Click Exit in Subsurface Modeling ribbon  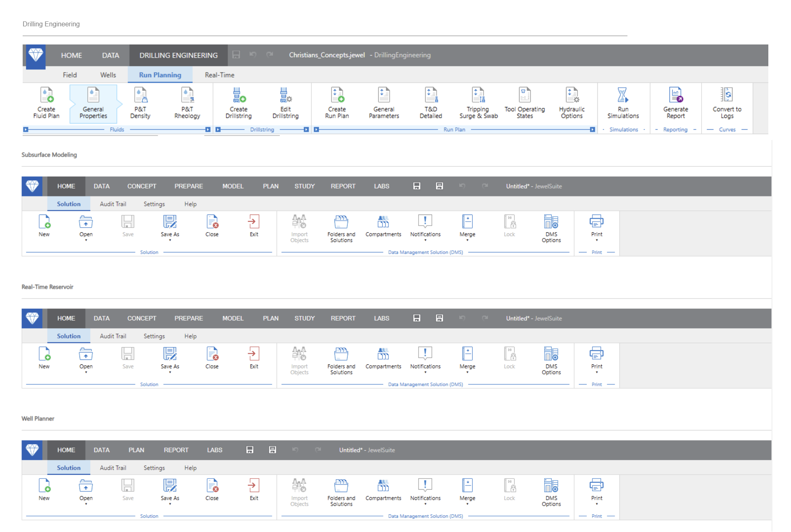(254, 226)
